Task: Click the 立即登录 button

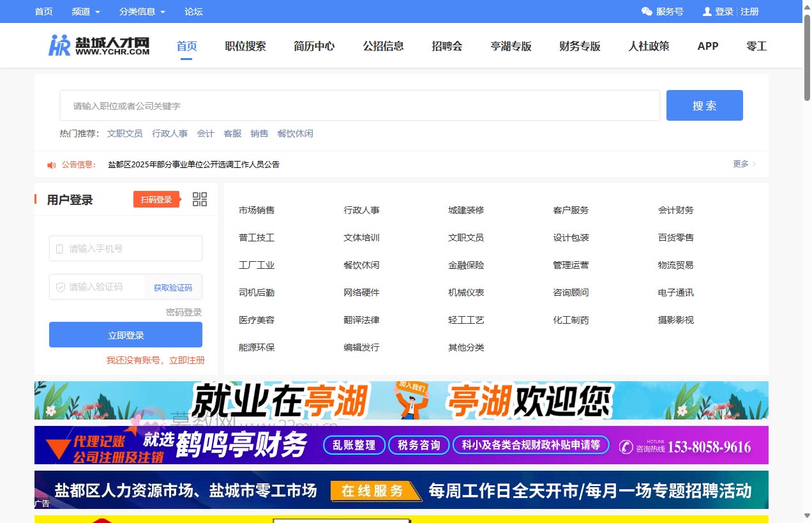Action: 125,334
